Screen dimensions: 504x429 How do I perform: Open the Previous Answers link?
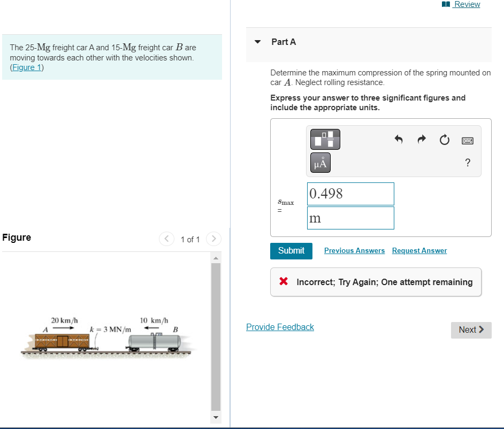(x=354, y=250)
